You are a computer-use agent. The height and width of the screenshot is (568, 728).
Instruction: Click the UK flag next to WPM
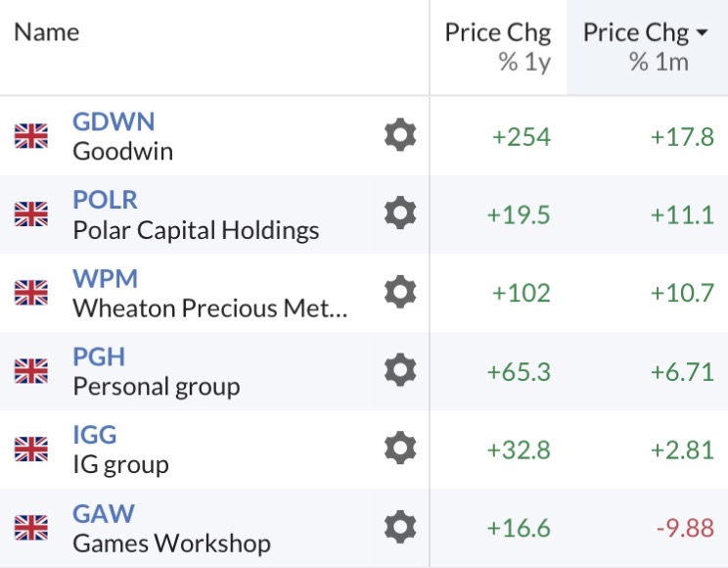click(31, 293)
